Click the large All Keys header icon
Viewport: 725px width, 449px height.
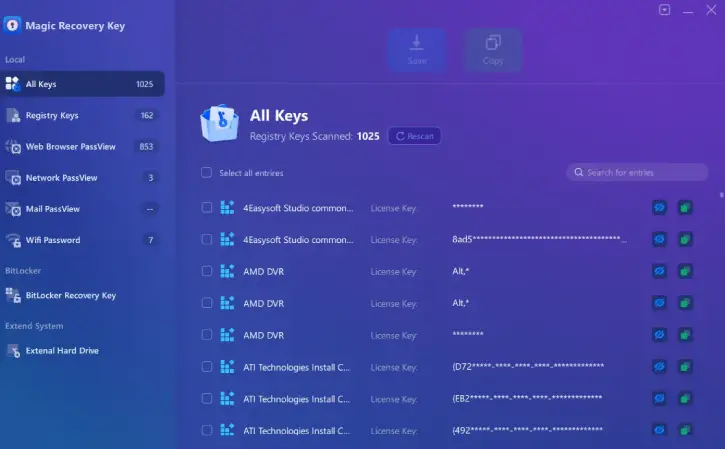[219, 126]
